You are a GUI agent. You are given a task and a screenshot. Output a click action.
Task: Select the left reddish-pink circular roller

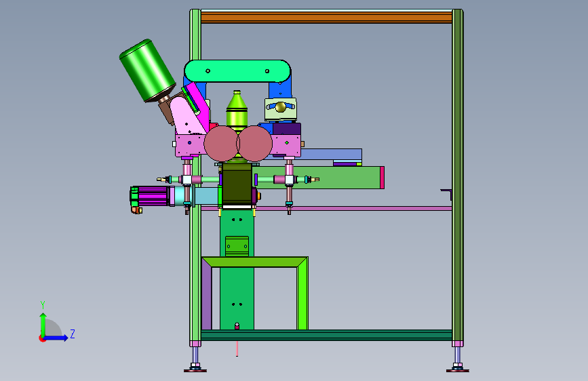click(x=221, y=144)
